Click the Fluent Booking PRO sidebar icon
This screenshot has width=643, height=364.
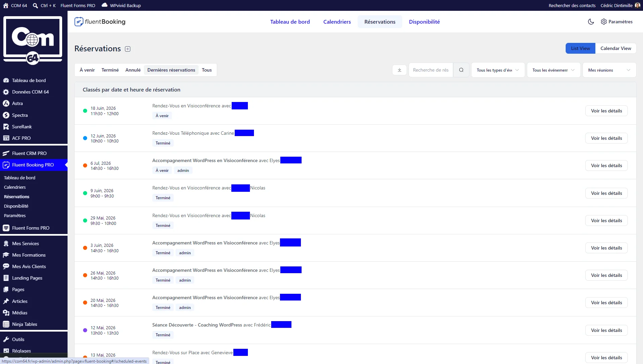click(x=6, y=165)
